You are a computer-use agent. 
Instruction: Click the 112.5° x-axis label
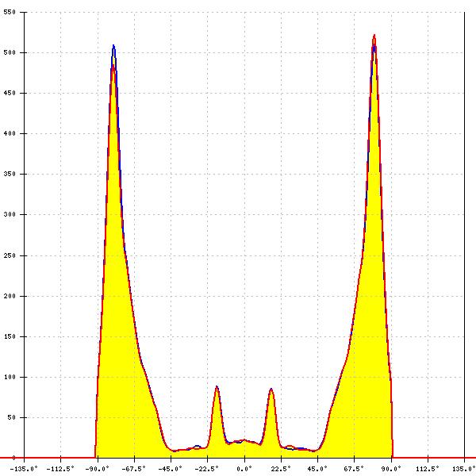[428, 469]
